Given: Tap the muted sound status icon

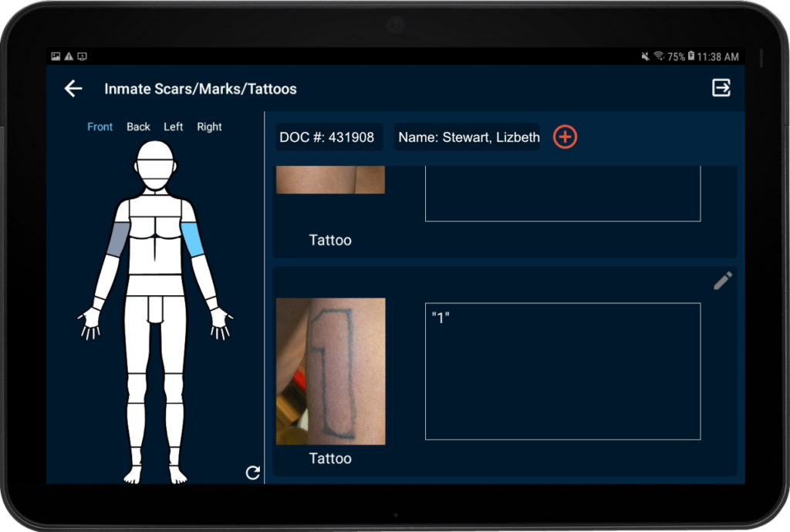Looking at the screenshot, I should [645, 56].
